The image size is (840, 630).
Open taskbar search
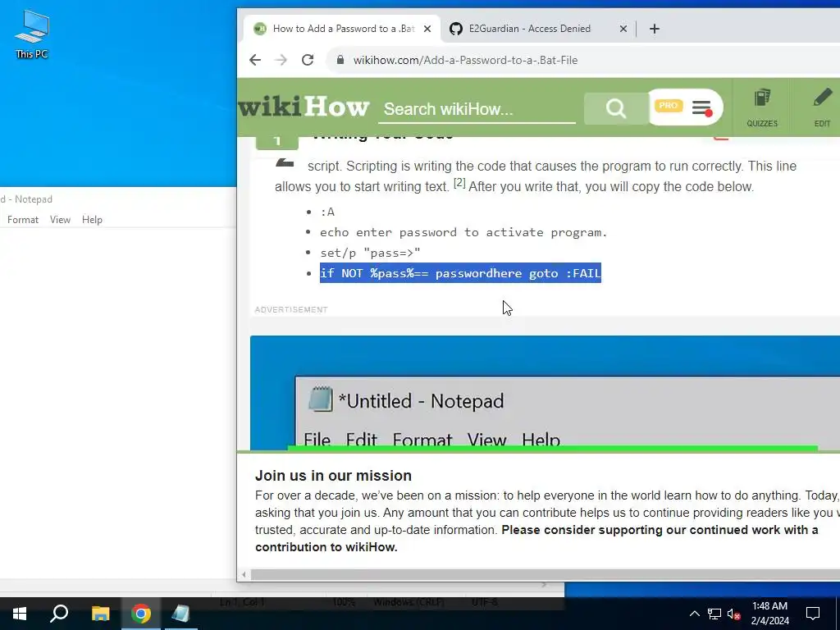pos(59,614)
